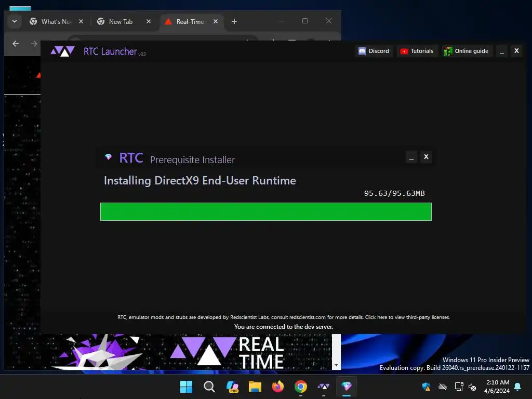Open Windows Search from taskbar
The height and width of the screenshot is (399, 532).
point(209,387)
